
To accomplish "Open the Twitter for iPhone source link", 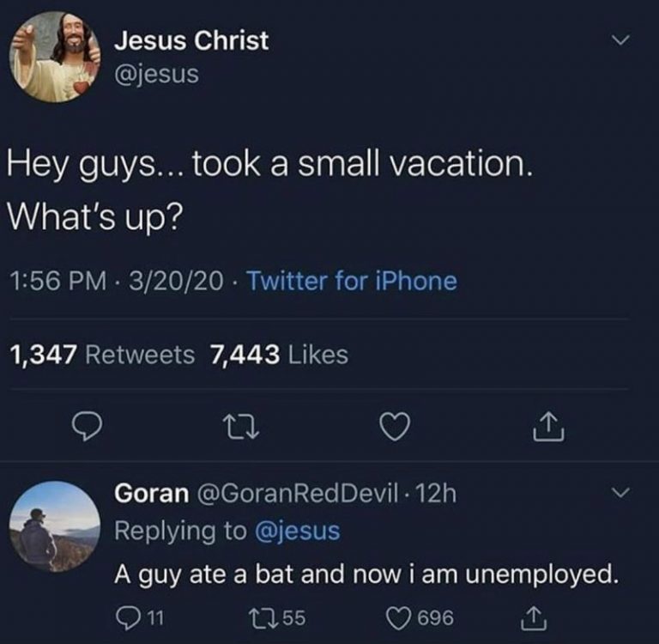I will tap(351, 281).
